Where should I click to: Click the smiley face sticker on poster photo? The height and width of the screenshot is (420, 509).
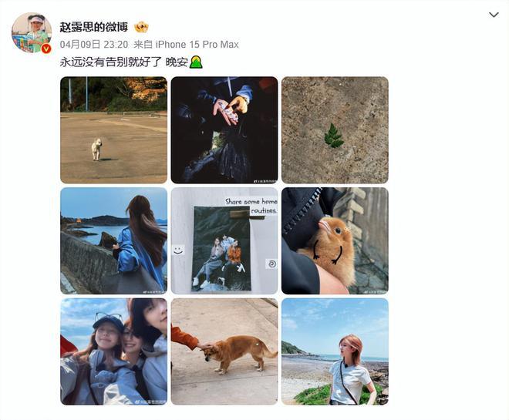pyautogui.click(x=178, y=250)
